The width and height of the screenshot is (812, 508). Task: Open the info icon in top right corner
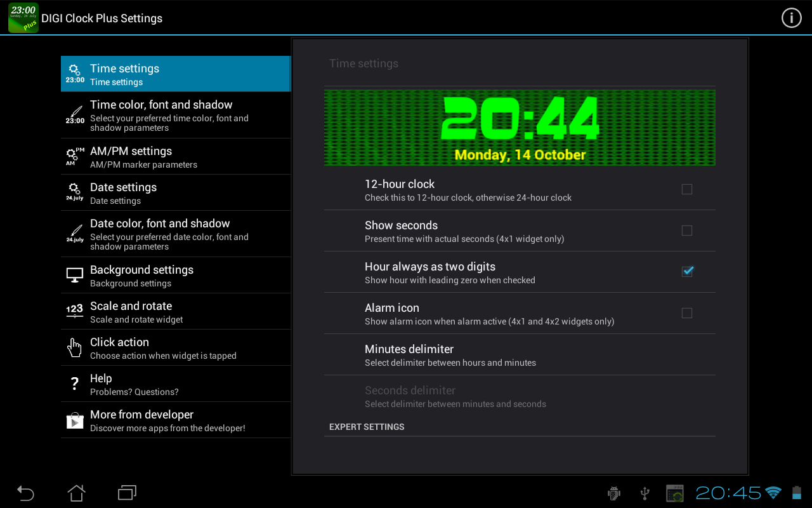tap(791, 18)
